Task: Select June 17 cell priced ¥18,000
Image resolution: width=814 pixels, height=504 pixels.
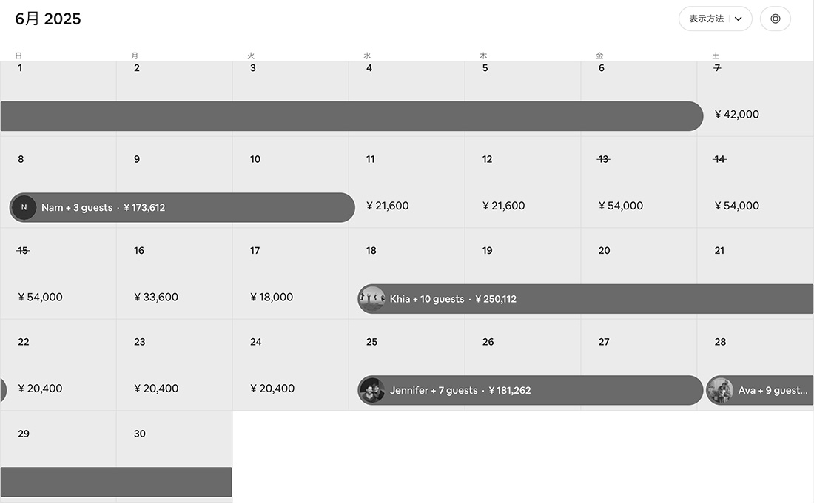Action: [291, 274]
